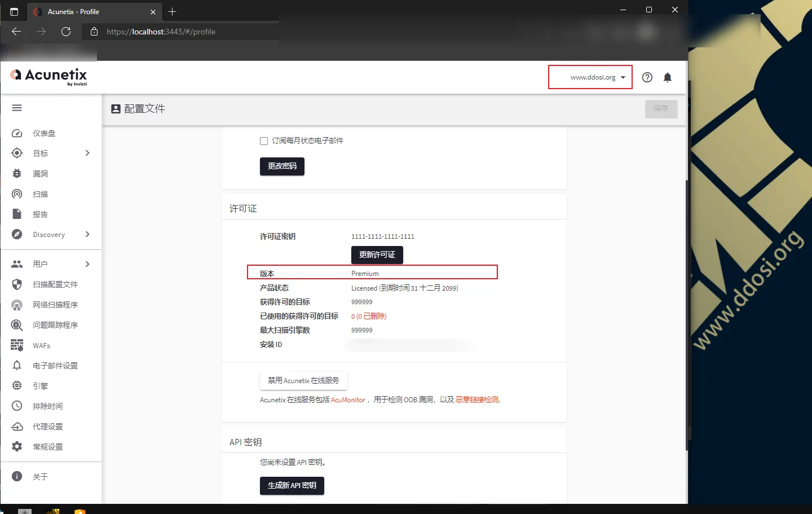This screenshot has height=514, width=812.
Task: Select the Premium edition value
Action: click(365, 274)
